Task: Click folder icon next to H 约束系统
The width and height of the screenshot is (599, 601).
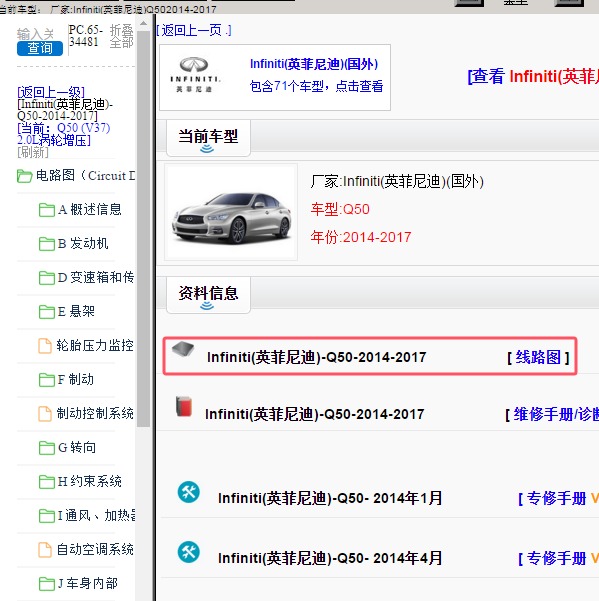Action: coord(47,481)
